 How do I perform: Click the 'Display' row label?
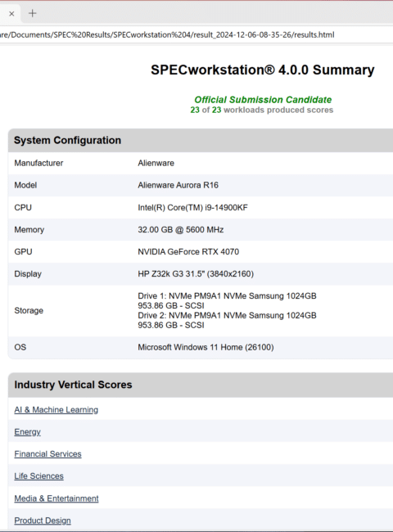(x=28, y=273)
